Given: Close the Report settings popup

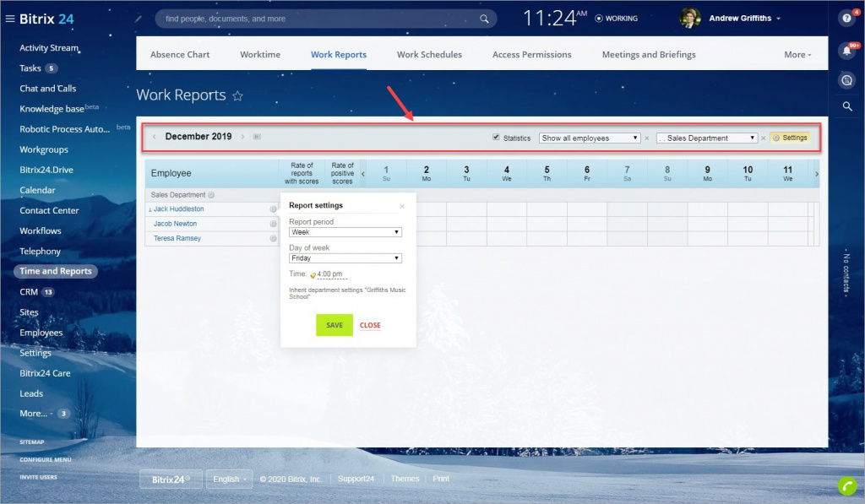Looking at the screenshot, I should 402,206.
